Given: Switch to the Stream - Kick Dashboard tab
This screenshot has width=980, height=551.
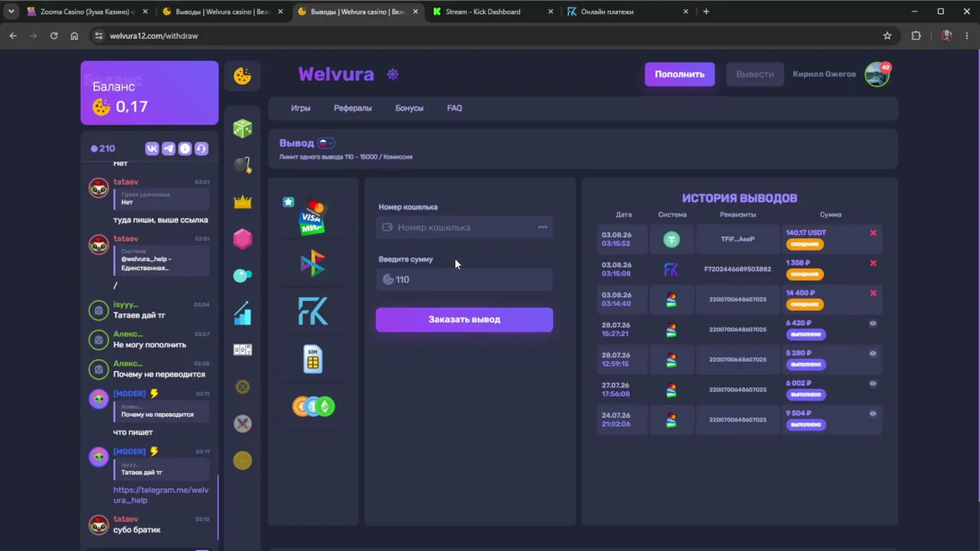Looking at the screenshot, I should pos(492,11).
